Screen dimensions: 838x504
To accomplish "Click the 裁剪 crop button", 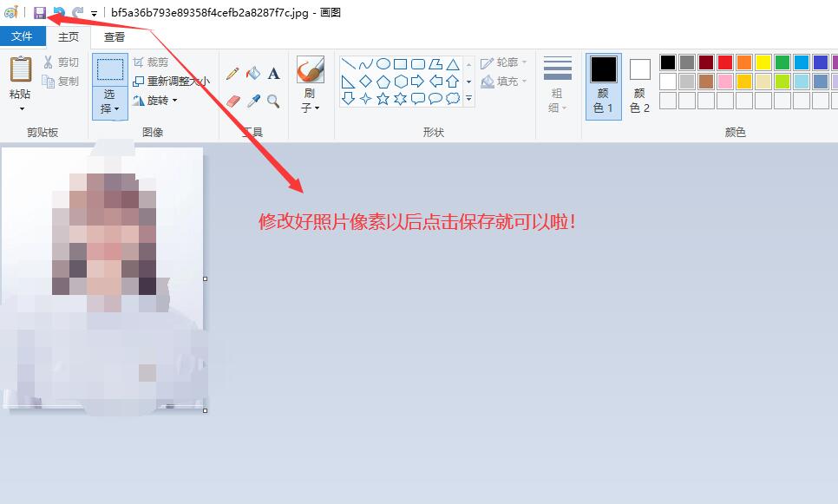I will click(151, 62).
